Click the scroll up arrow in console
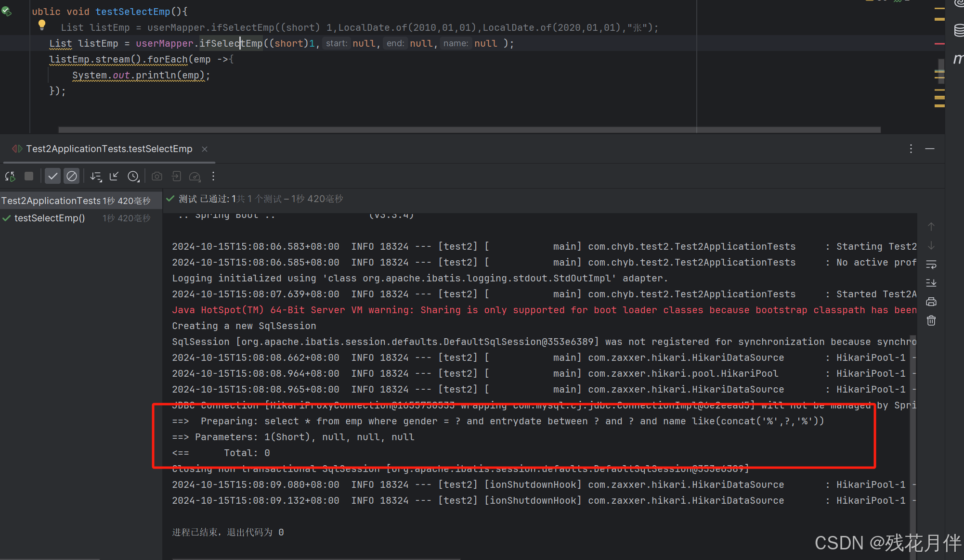964x560 pixels. [x=931, y=227]
